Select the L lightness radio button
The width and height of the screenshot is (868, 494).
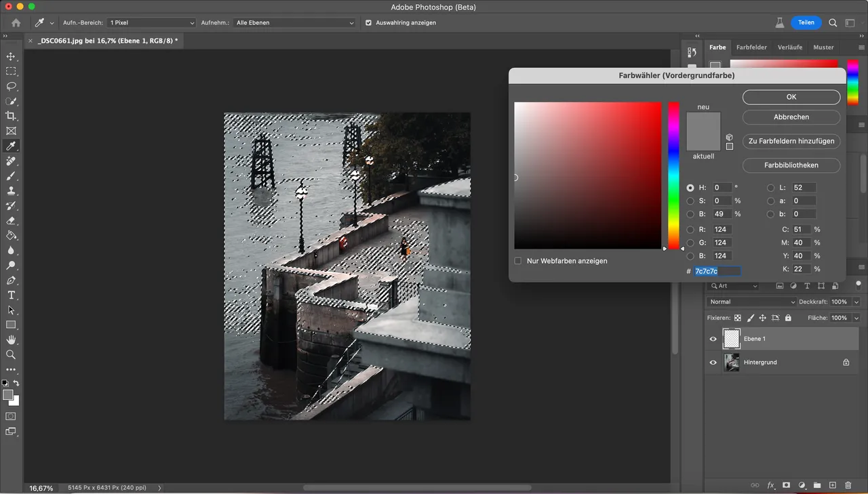[x=770, y=188]
